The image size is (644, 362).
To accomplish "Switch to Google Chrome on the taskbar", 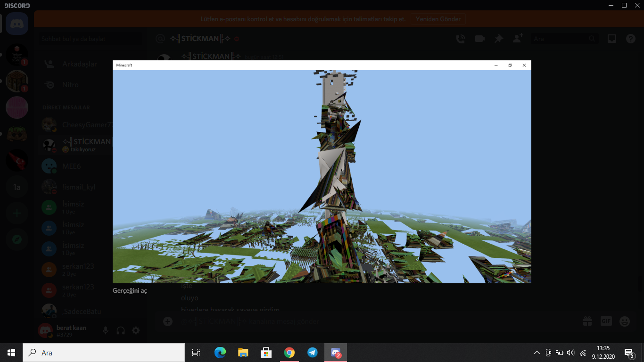I will click(x=289, y=353).
